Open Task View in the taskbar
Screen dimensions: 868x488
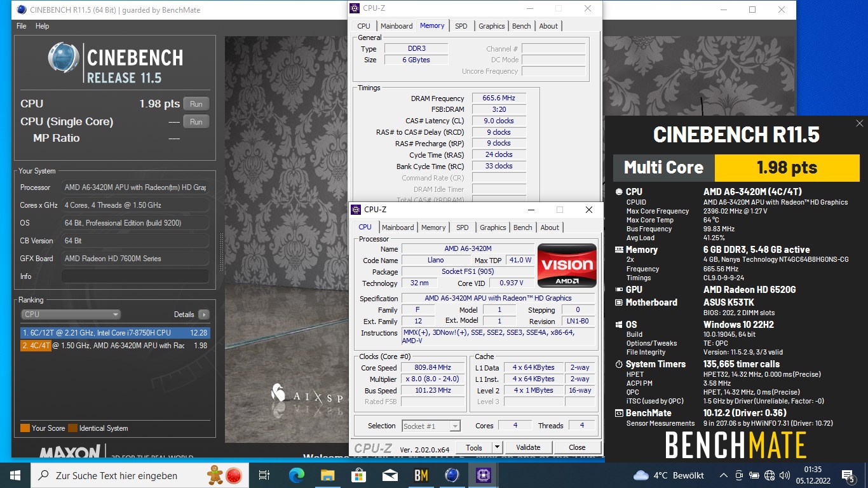264,475
